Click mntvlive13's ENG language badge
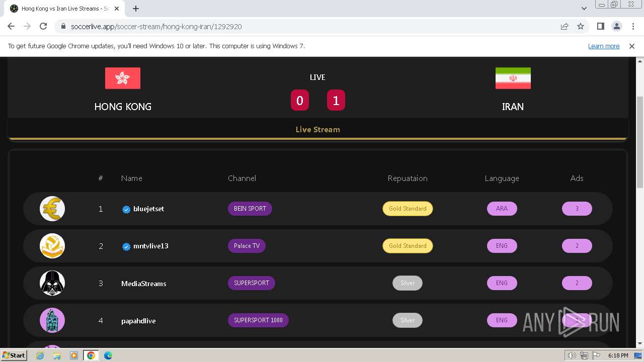Image resolution: width=644 pixels, height=362 pixels. [502, 246]
